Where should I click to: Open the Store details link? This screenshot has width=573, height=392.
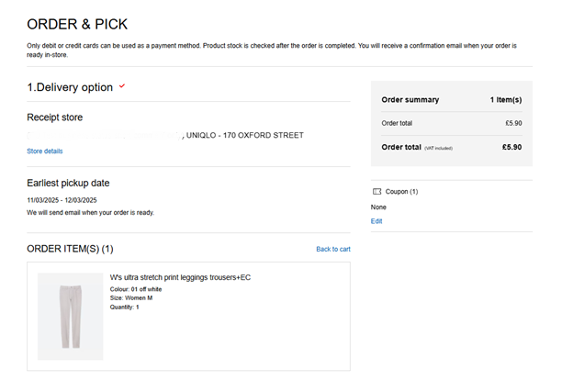[45, 151]
